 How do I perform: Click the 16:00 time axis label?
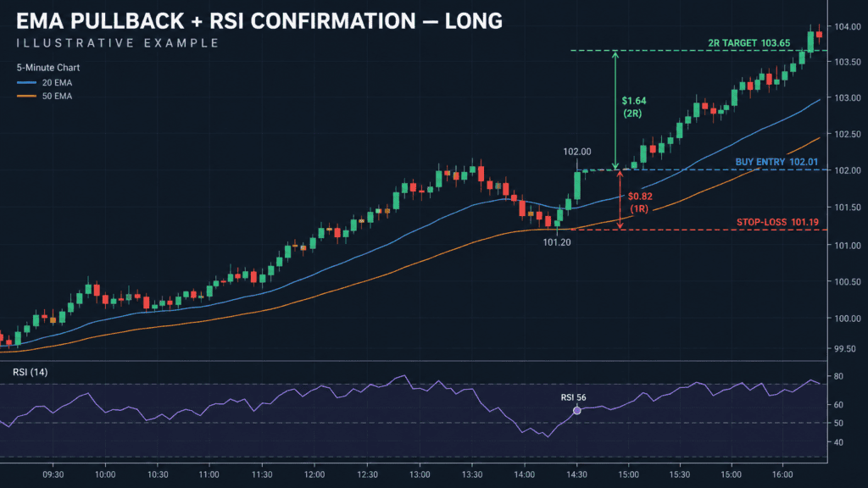click(x=782, y=474)
